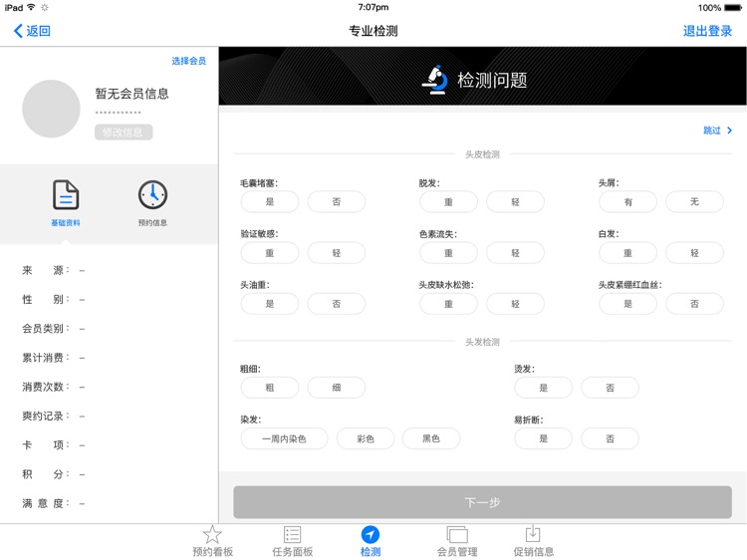Select the 预约信息 tab label

pos(152,222)
